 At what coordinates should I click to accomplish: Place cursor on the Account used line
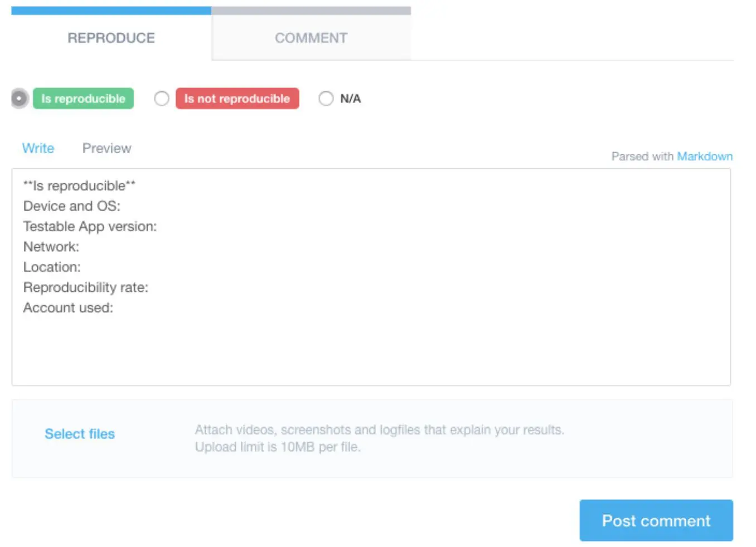pos(68,307)
